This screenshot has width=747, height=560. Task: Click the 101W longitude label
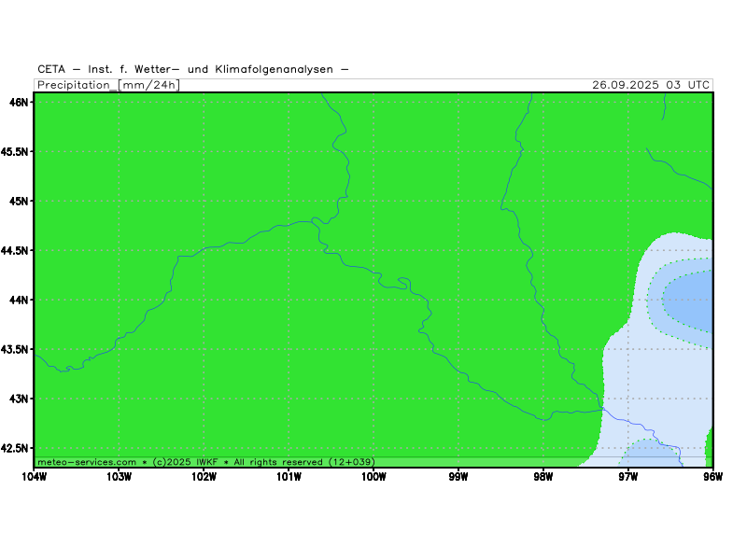coord(289,477)
